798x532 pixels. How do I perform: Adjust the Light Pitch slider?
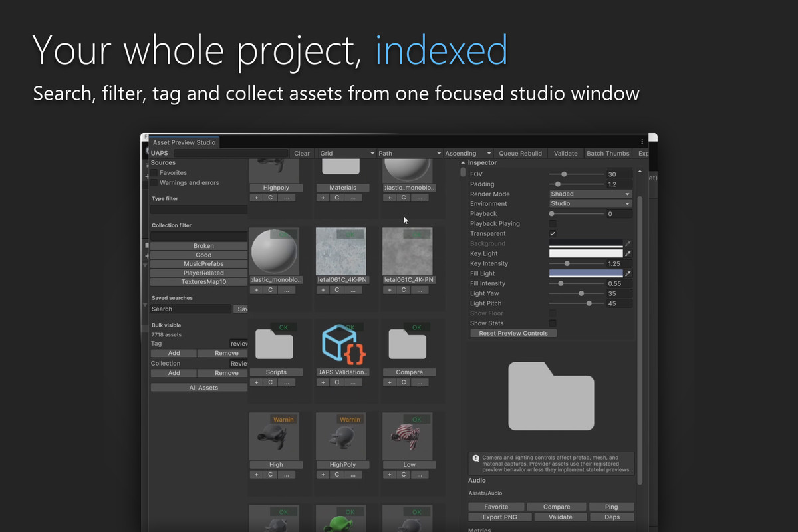point(576,303)
